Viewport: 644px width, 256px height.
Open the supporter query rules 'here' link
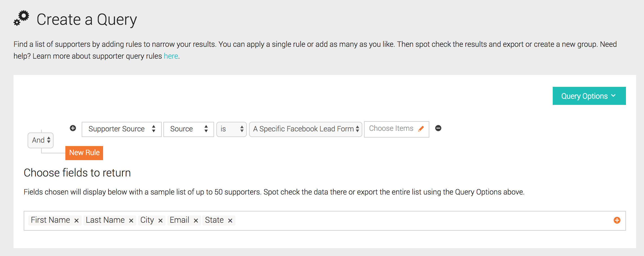(x=171, y=56)
